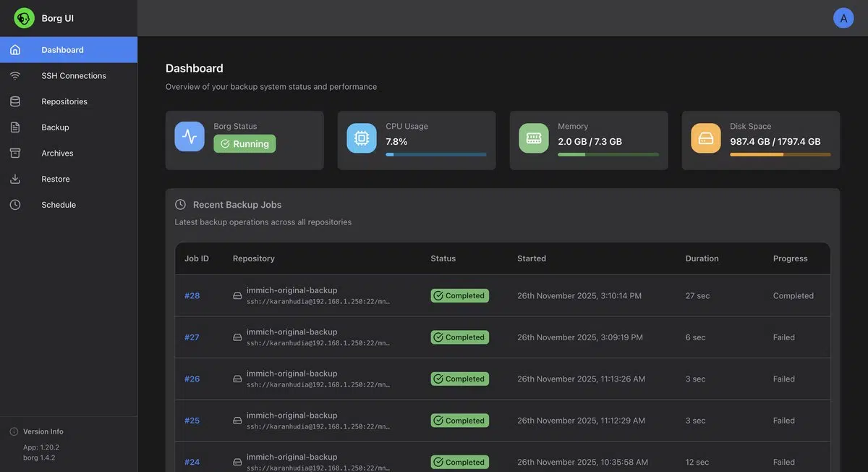Open job #28 details link
The height and width of the screenshot is (472, 868).
tap(192, 296)
